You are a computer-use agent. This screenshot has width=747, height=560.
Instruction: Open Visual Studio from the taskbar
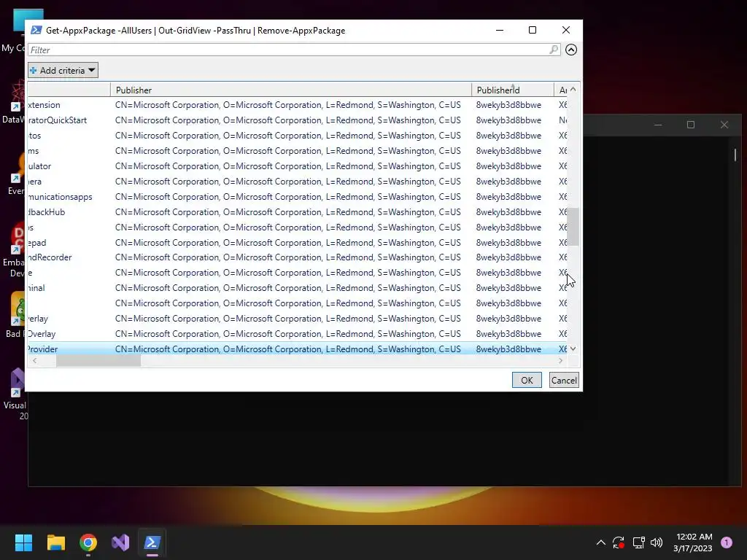tap(120, 542)
